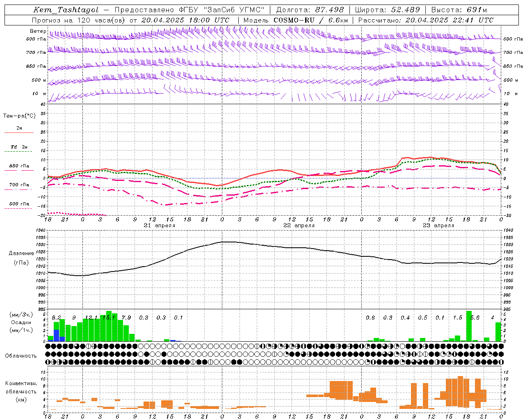Screen dimensions: 525x420
Task: Click the Ветер section label
Action: 38,31
